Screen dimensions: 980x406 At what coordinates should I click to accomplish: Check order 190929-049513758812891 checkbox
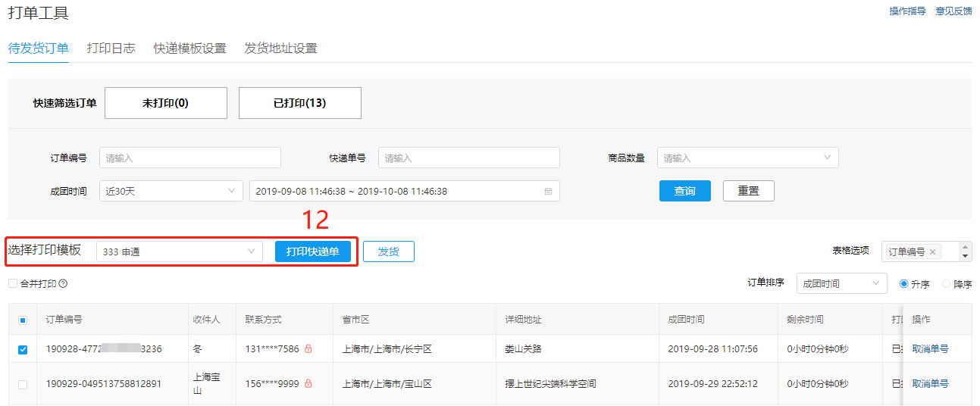pos(23,384)
